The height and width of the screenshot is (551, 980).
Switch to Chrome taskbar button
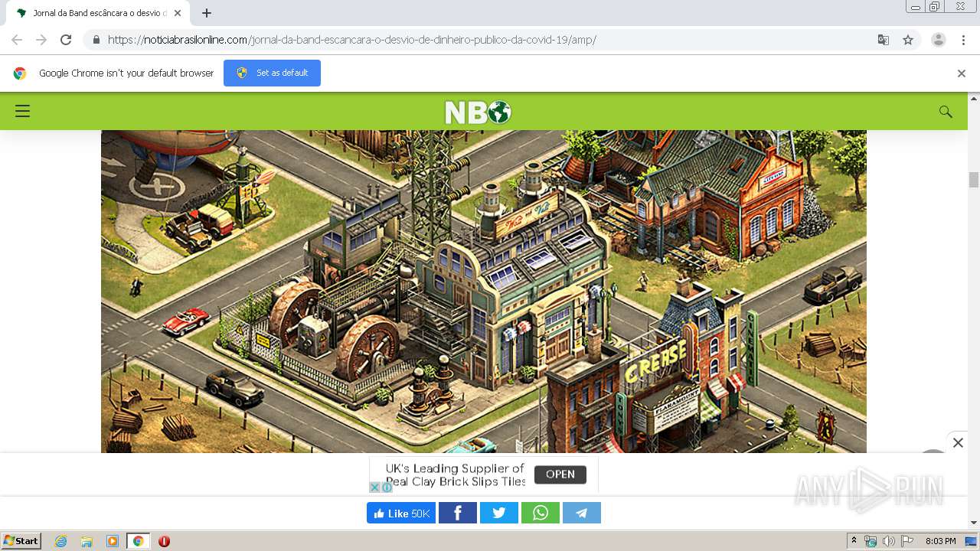(x=139, y=541)
